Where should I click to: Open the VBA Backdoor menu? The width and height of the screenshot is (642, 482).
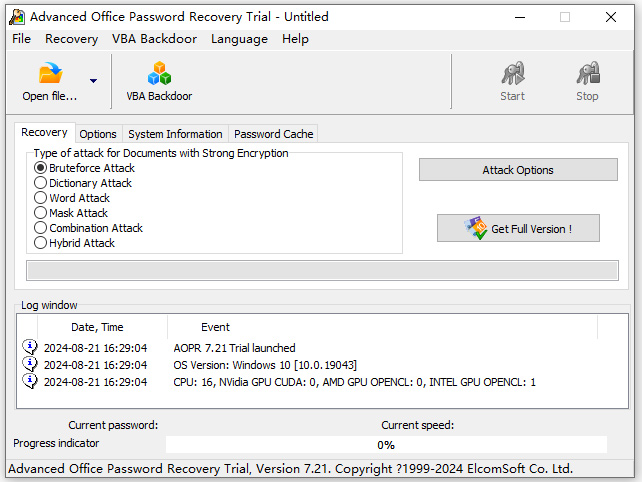154,39
